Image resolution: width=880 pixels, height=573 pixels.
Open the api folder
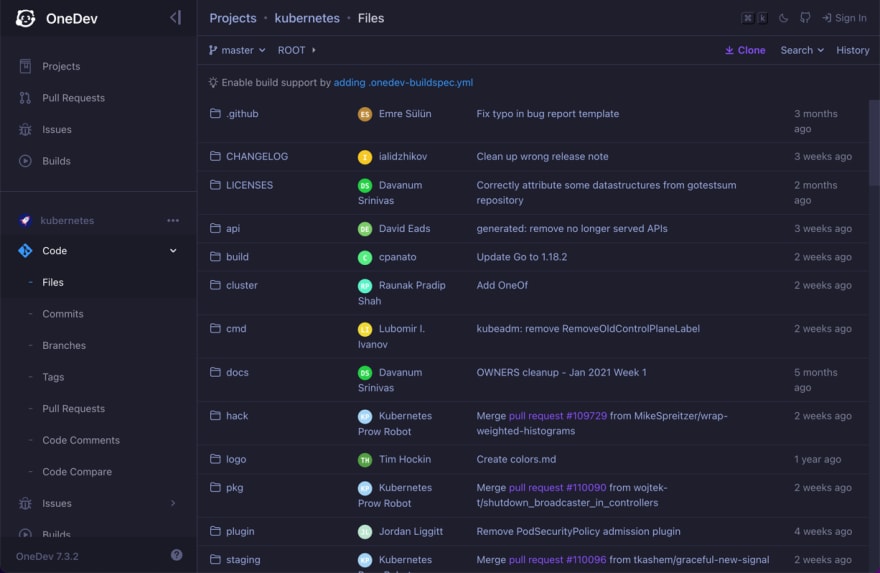(x=233, y=228)
